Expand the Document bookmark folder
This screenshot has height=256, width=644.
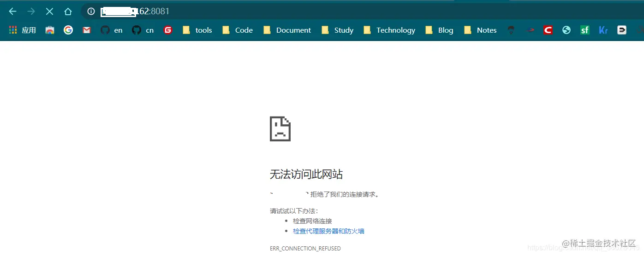point(287,30)
